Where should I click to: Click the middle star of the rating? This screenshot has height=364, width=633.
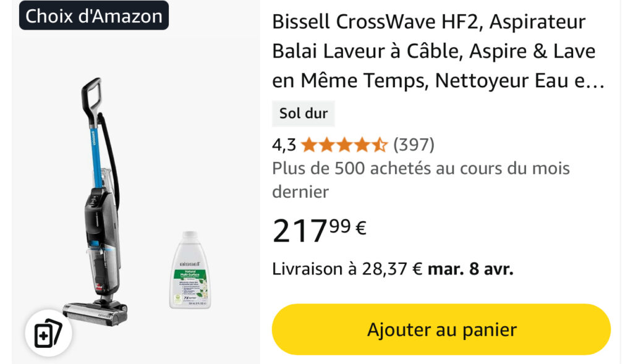pos(344,145)
